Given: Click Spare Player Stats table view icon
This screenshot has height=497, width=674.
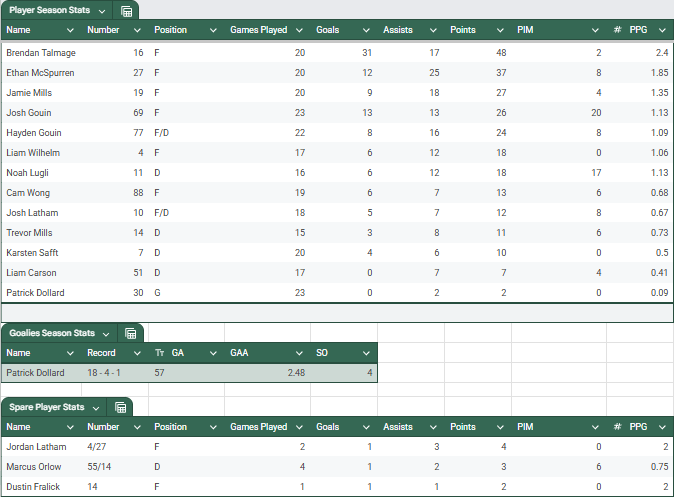Looking at the screenshot, I should (121, 407).
